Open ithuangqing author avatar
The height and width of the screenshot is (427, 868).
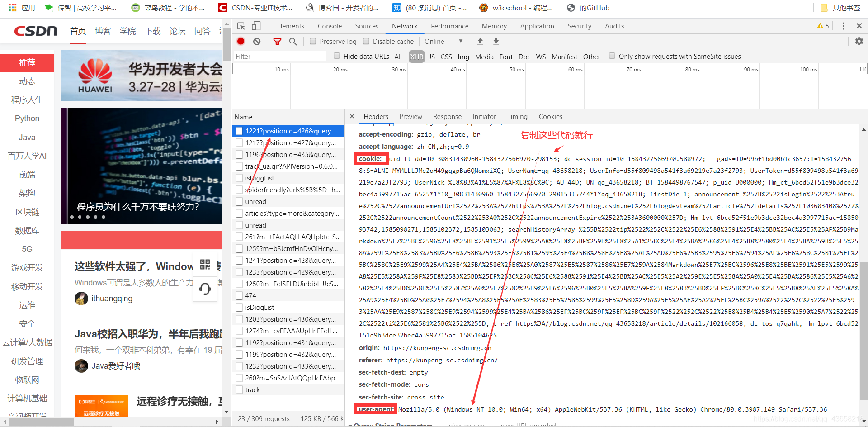[x=81, y=299]
